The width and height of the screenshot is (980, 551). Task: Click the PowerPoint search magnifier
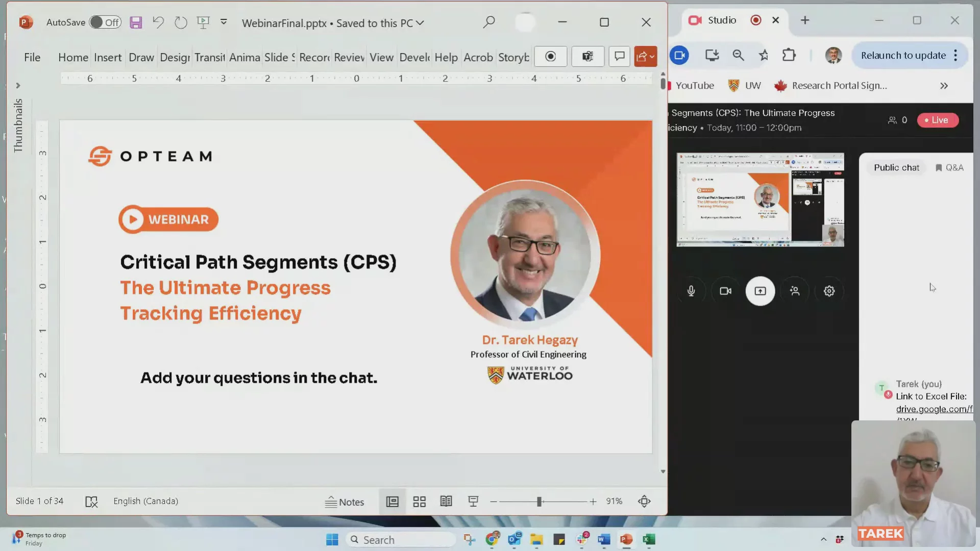coord(489,22)
